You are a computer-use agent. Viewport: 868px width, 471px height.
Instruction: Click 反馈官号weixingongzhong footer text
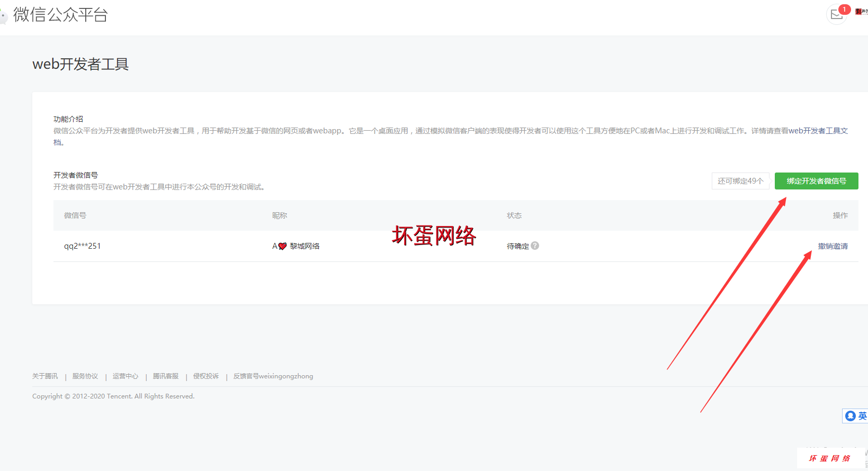click(273, 376)
